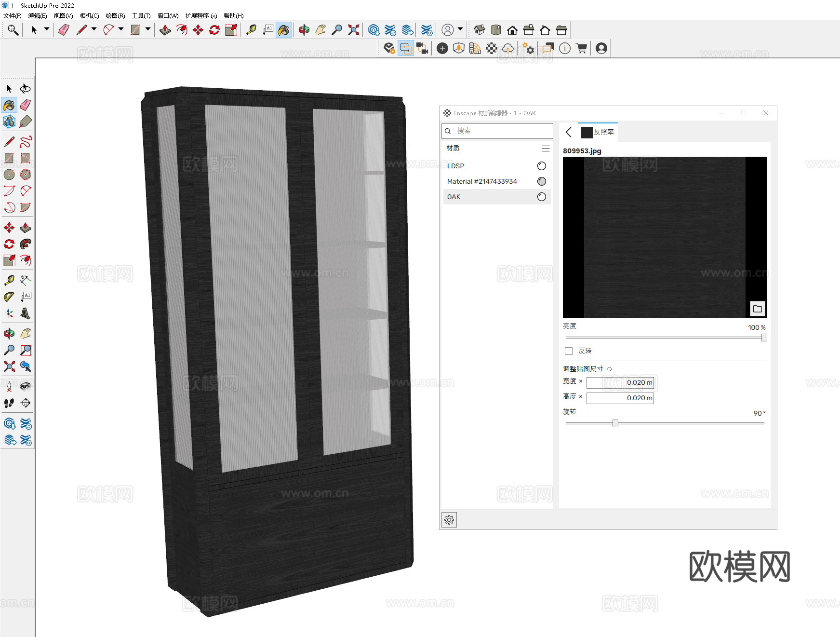Open the 扩展程序 extensions menu
This screenshot has width=840, height=637.
pos(201,16)
